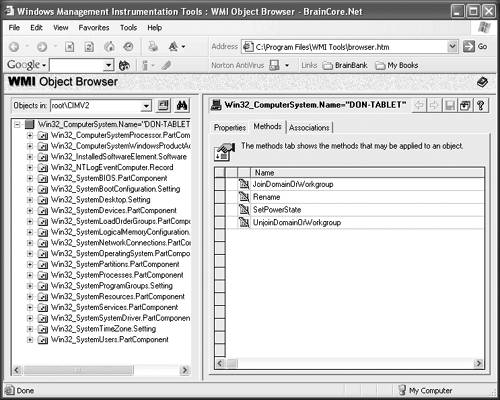This screenshot has width=500, height=400.
Task: Open the address bar dropdown
Action: click(x=452, y=46)
